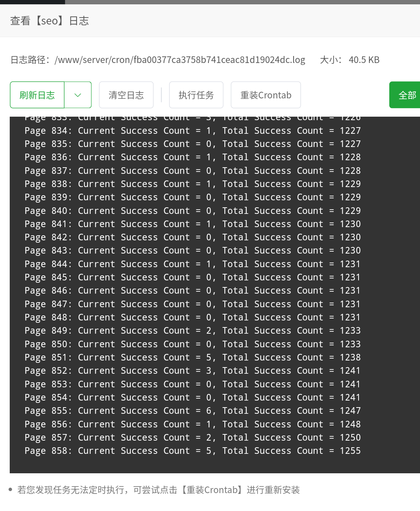
Task: Click the 40.5 KB file size value
Action: (x=364, y=60)
